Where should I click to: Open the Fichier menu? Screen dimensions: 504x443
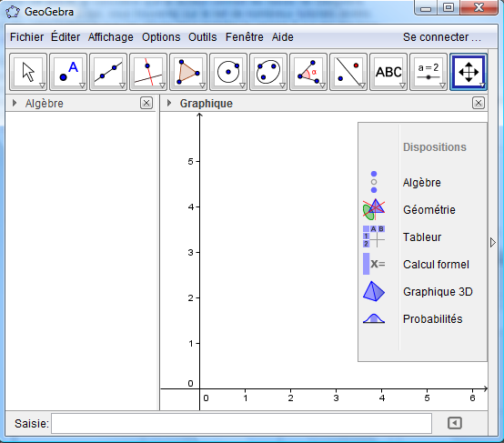[x=26, y=37]
